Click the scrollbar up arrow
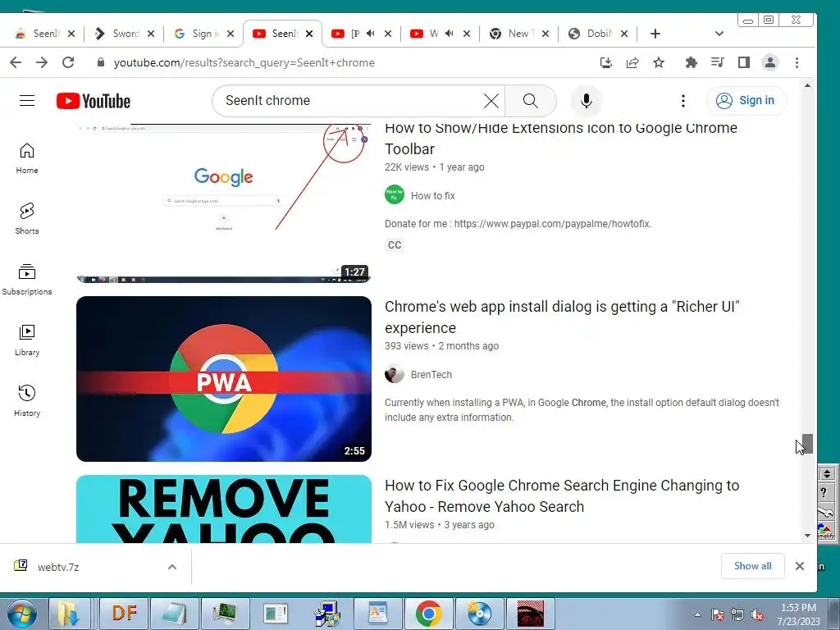This screenshot has height=630, width=840. pos(807,85)
